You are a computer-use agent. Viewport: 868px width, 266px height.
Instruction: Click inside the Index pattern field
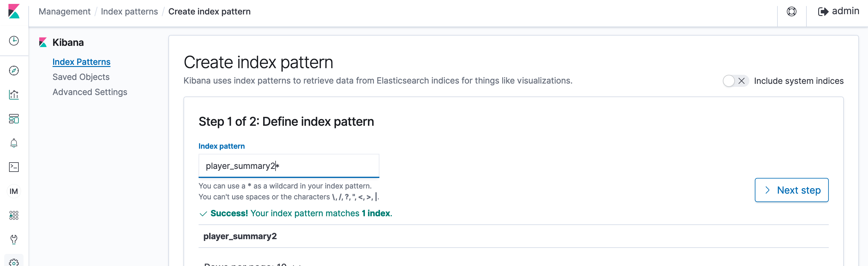tap(289, 166)
